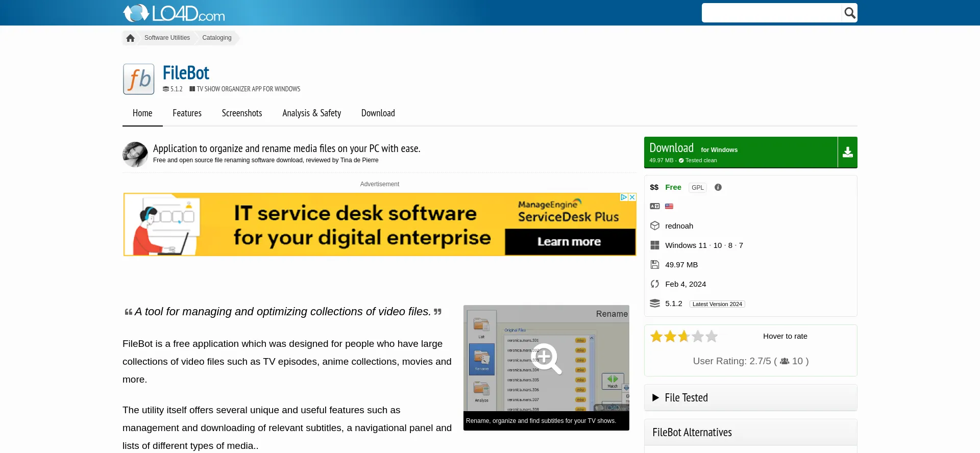The height and width of the screenshot is (453, 980).
Task: Click the Windows icon beside TV SHOW ORGANIZER
Action: tap(192, 89)
